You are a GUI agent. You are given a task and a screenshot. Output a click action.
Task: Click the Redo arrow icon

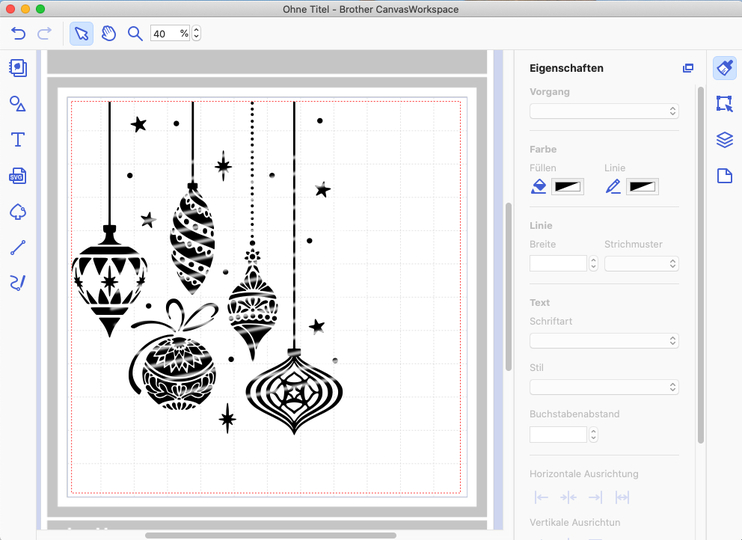pos(44,34)
